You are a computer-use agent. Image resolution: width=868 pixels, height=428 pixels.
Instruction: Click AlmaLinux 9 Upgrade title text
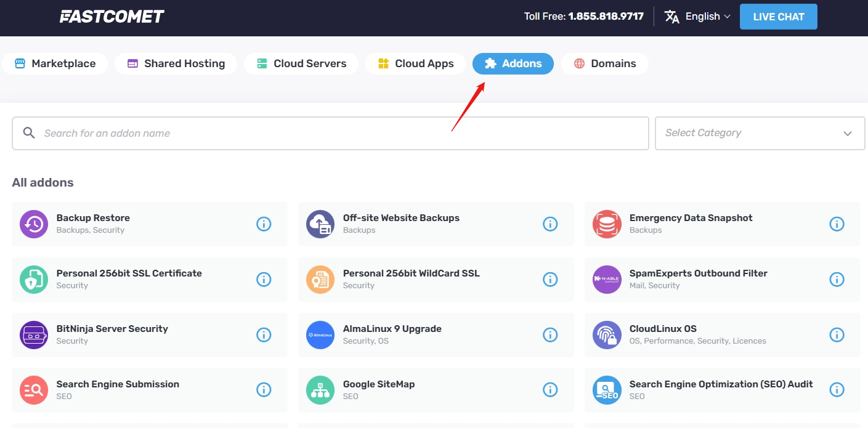tap(392, 329)
